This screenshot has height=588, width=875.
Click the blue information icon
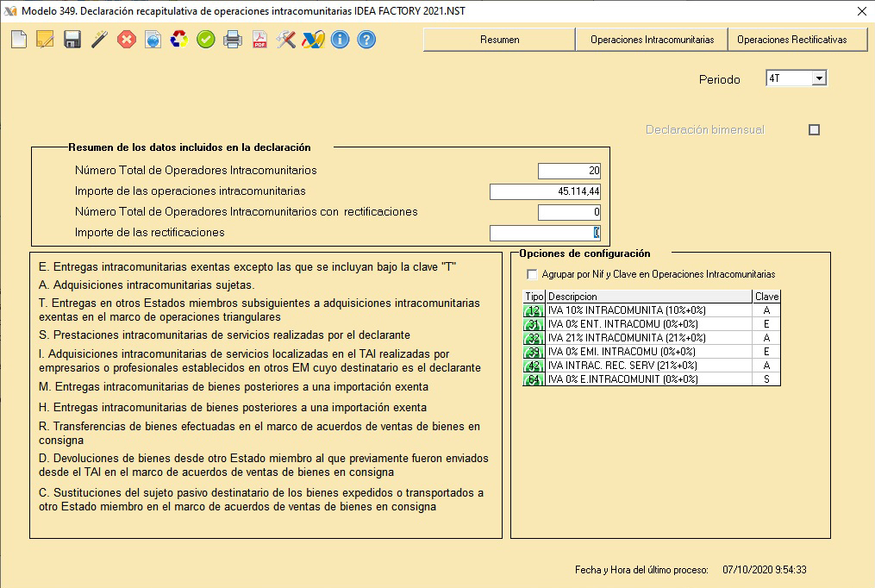coord(340,40)
